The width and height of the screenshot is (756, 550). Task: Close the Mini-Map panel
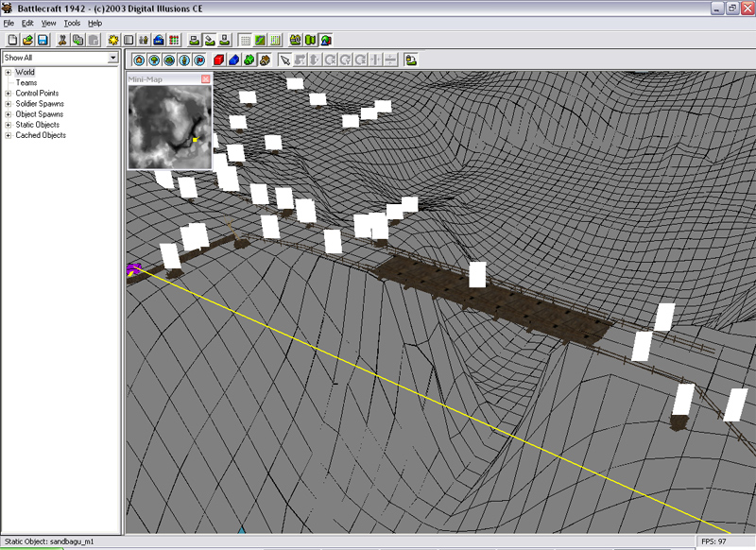click(x=206, y=80)
